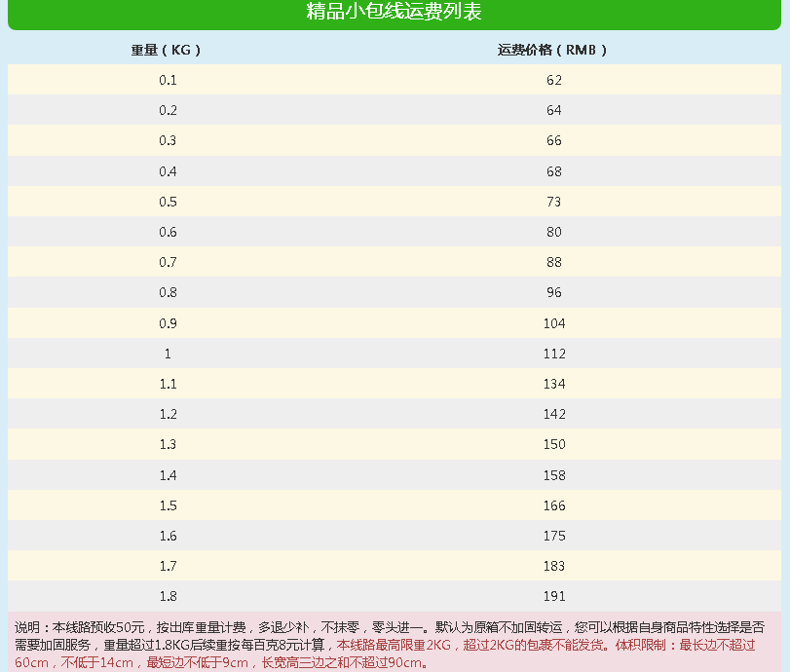
Task: Click the price value 158
Action: [554, 475]
